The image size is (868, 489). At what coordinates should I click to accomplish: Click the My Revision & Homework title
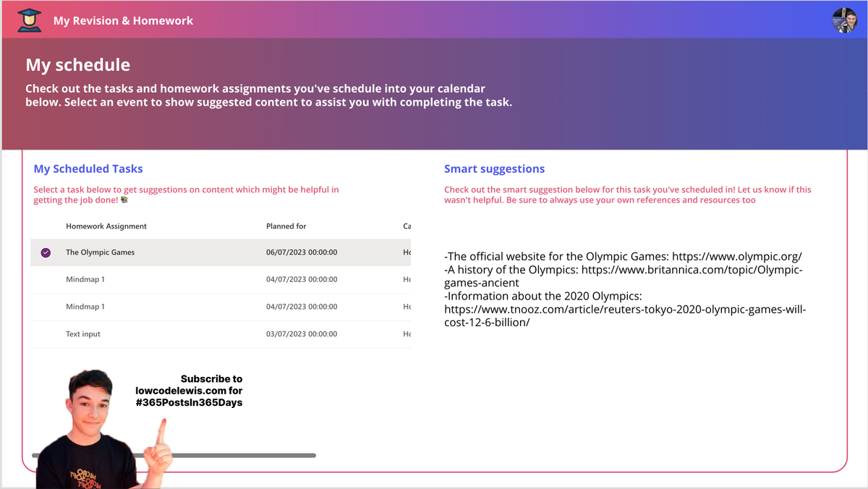tap(123, 20)
